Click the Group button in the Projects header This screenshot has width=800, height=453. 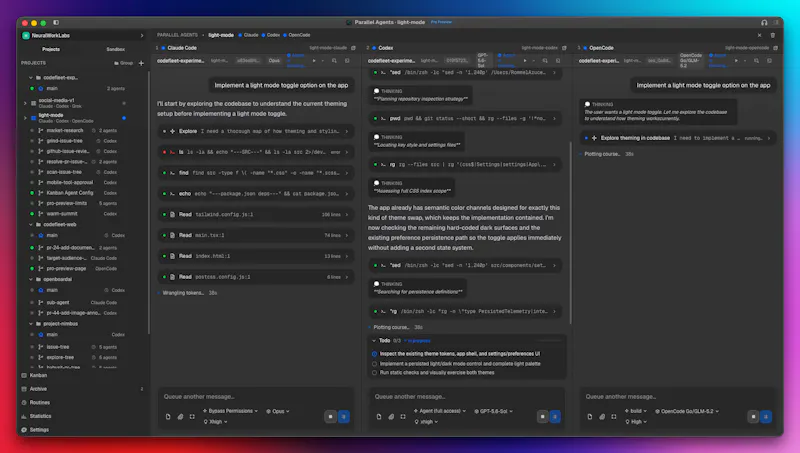coord(123,63)
